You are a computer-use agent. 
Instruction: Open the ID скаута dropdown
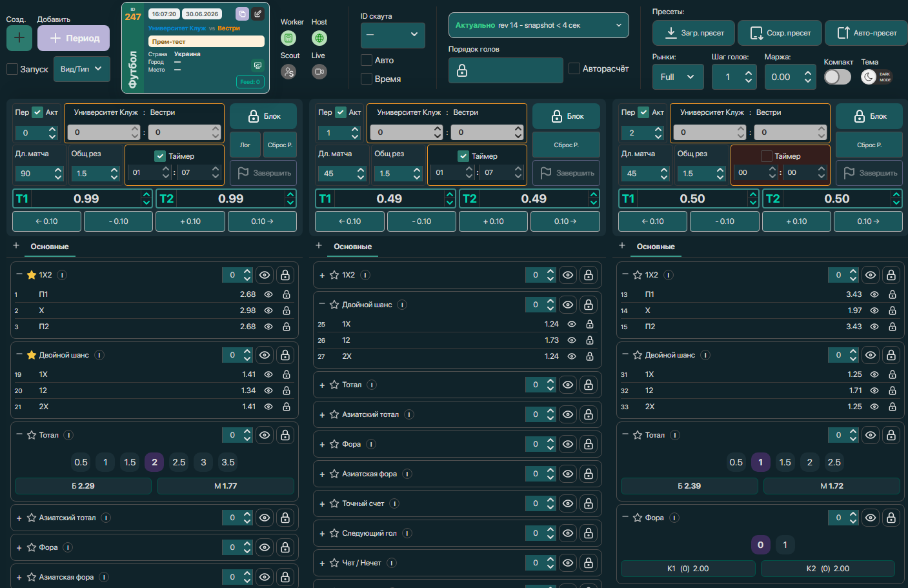tap(393, 35)
